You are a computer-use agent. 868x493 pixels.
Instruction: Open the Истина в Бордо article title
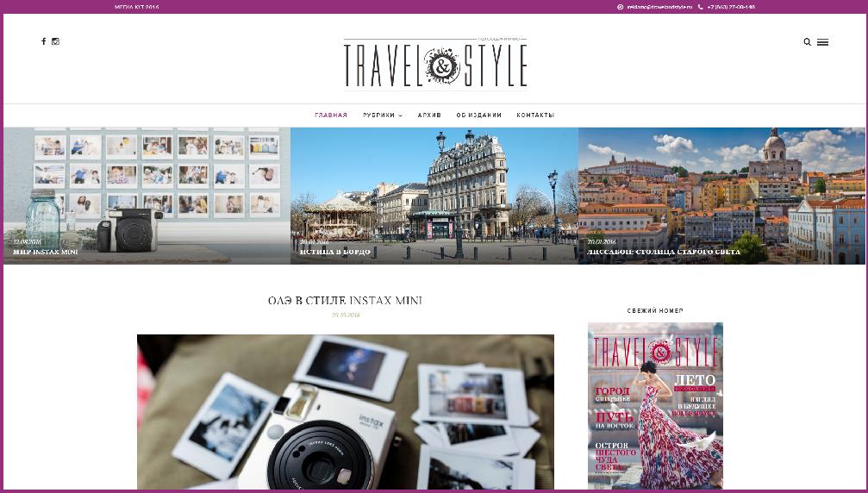(x=335, y=253)
